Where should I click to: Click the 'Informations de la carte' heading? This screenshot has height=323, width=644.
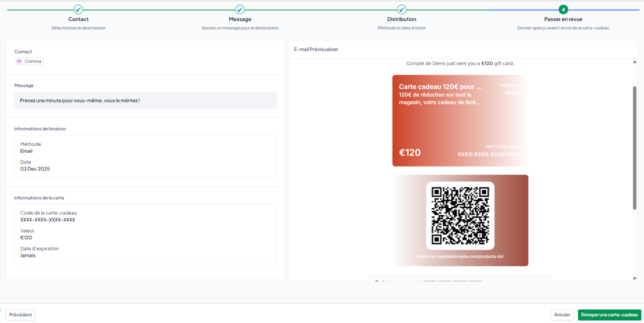point(39,198)
